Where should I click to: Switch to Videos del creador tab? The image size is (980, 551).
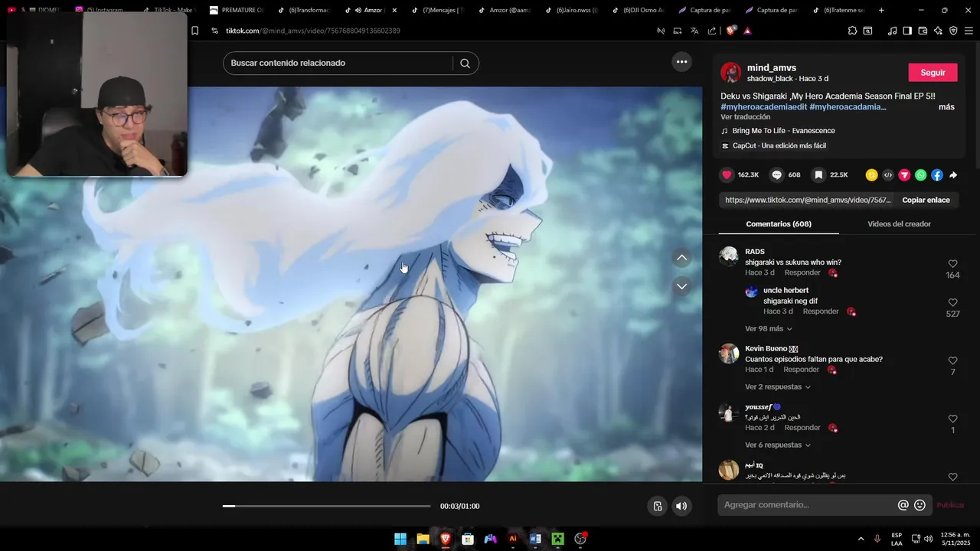point(899,224)
